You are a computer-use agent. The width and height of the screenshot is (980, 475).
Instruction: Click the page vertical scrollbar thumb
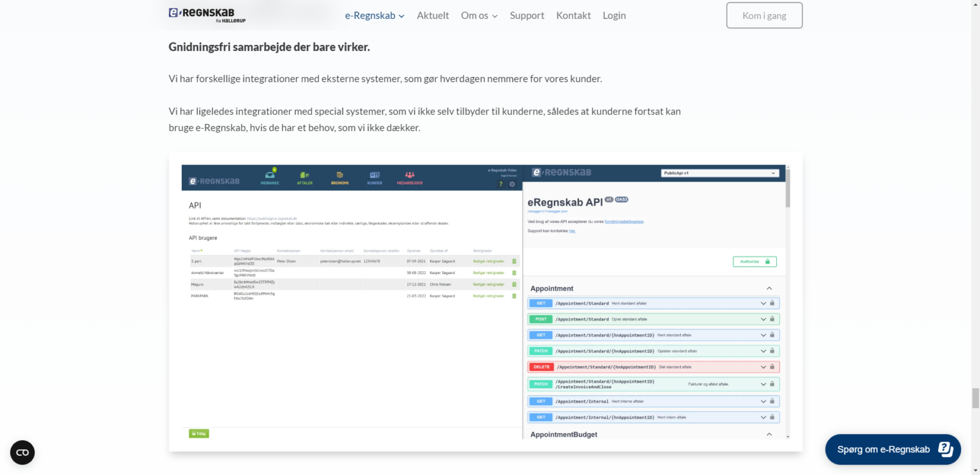[x=976, y=398]
